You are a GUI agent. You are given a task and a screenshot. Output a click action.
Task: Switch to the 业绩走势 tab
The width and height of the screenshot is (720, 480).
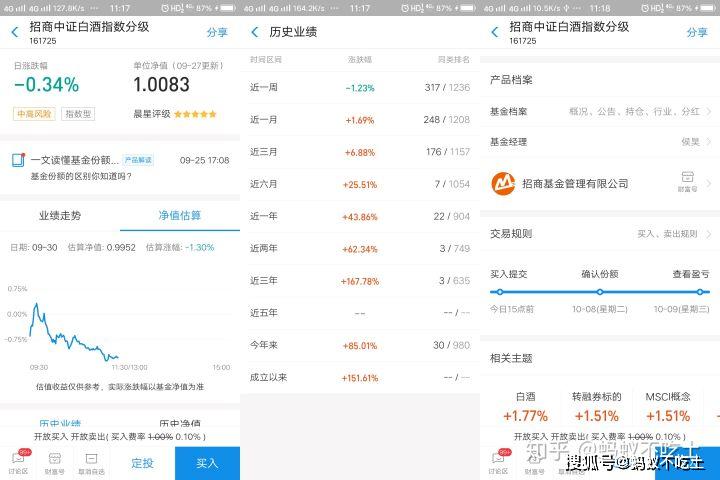60,215
